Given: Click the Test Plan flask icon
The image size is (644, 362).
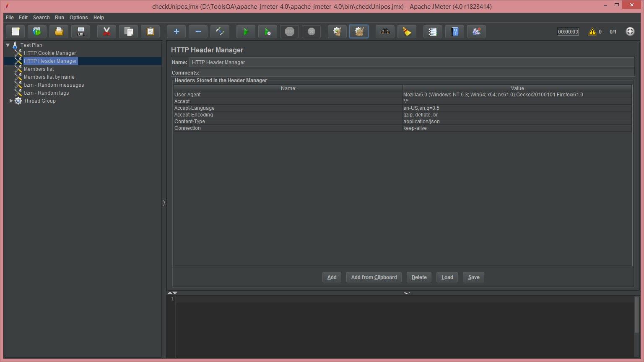Looking at the screenshot, I should pyautogui.click(x=15, y=45).
